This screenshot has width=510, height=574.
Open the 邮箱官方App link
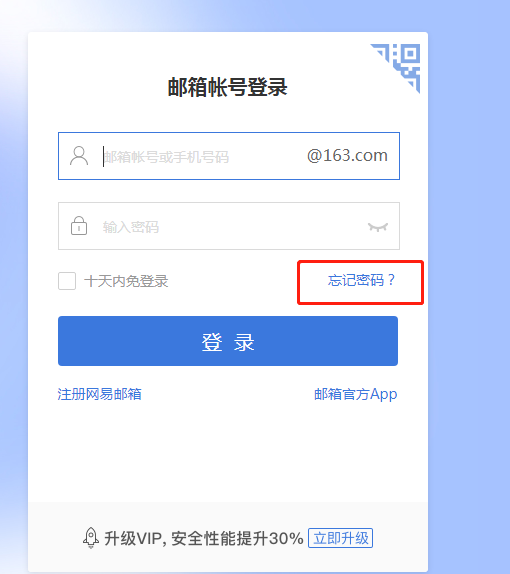(355, 395)
